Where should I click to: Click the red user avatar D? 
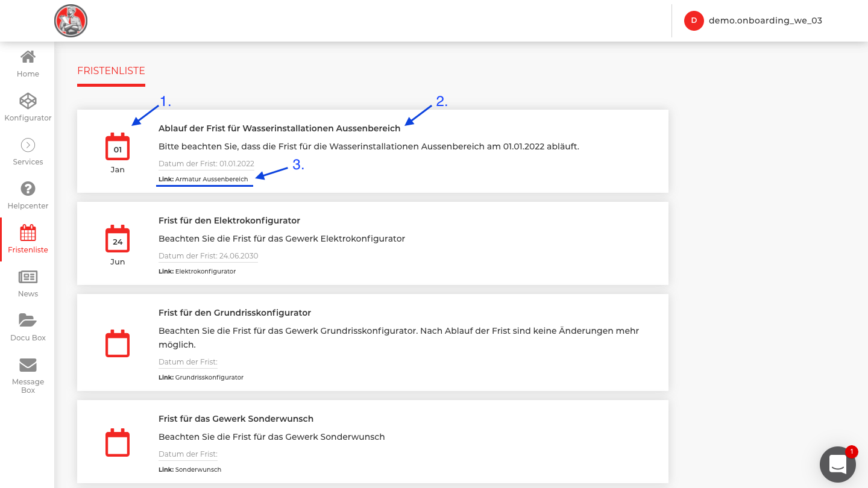(x=694, y=20)
